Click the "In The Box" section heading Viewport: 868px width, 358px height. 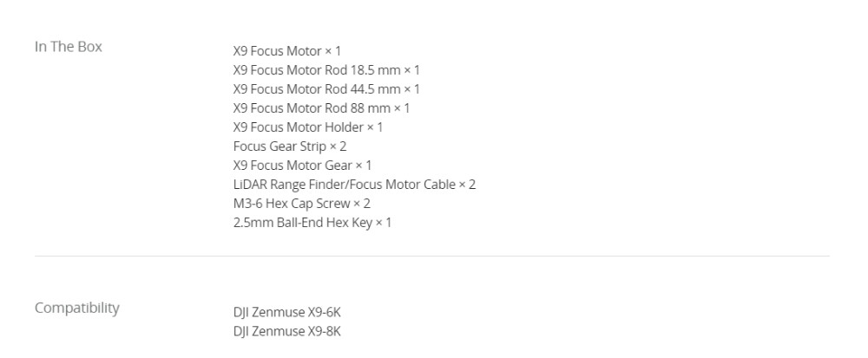click(68, 47)
